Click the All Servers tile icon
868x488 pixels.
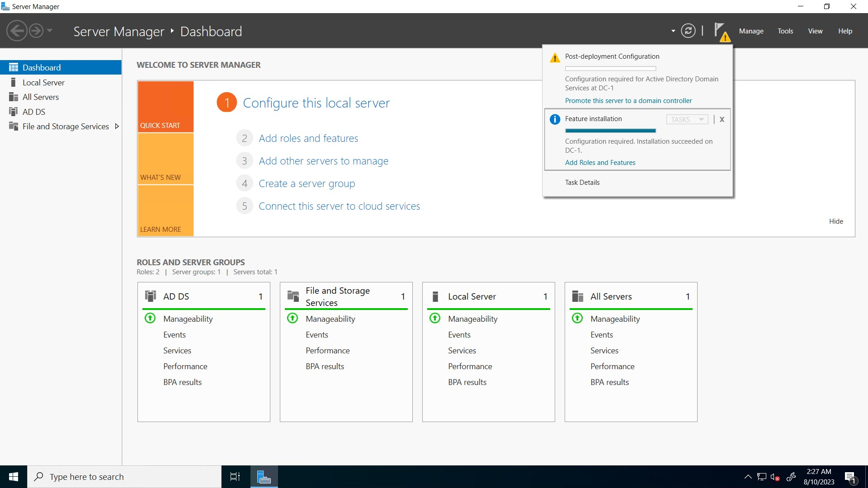pos(577,296)
